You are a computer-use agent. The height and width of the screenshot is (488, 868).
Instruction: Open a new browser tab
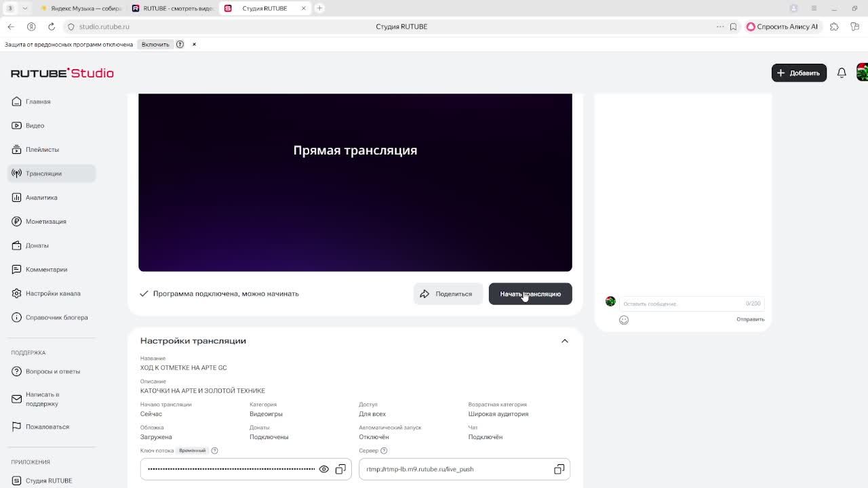pos(319,8)
